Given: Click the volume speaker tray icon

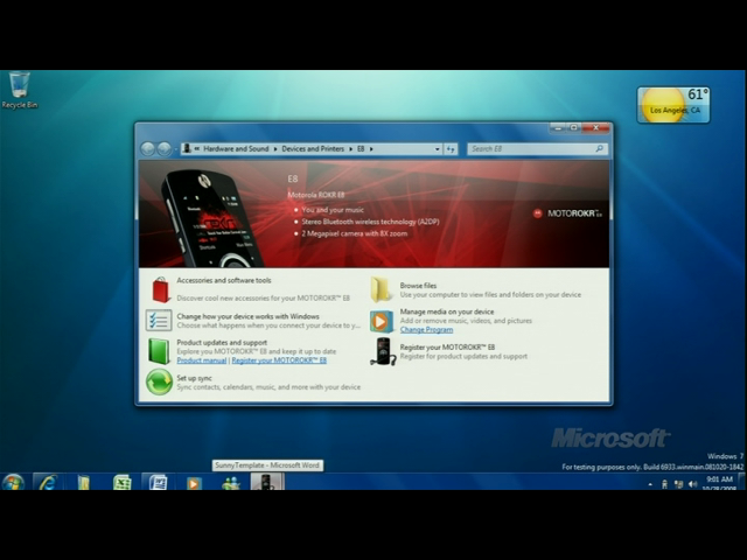Looking at the screenshot, I should click(693, 484).
